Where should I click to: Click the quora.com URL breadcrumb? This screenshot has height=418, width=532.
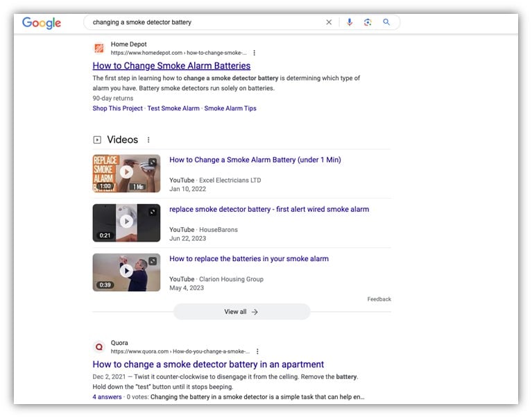pyautogui.click(x=180, y=351)
